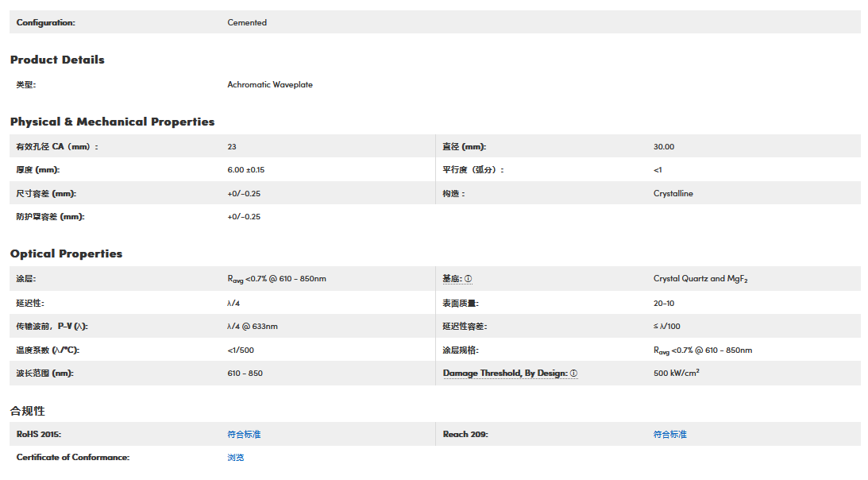Click the 基底 underlined label
Image resolution: width=868 pixels, height=480 pixels.
452,279
